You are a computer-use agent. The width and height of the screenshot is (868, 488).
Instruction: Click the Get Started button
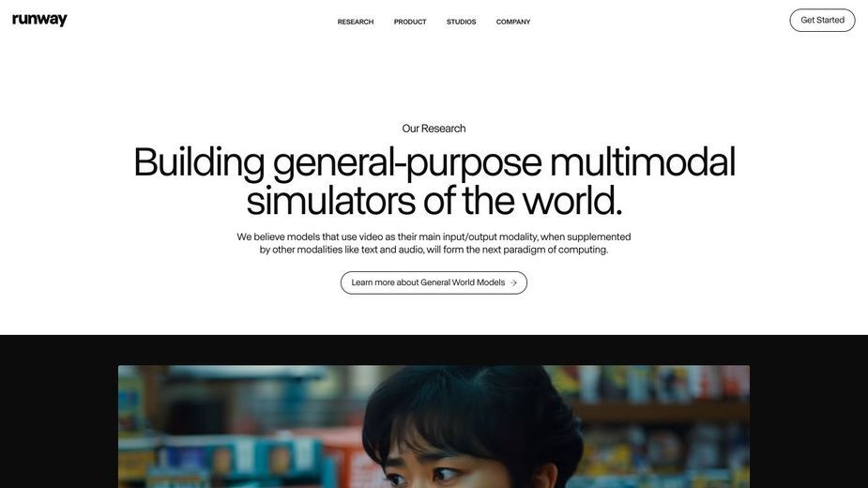pyautogui.click(x=822, y=20)
